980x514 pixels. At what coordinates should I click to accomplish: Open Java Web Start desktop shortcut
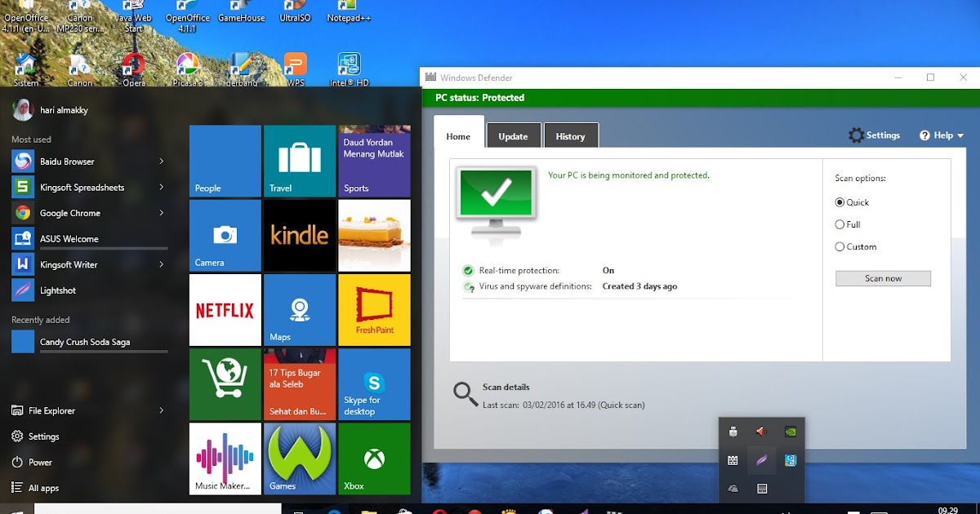coord(133,16)
